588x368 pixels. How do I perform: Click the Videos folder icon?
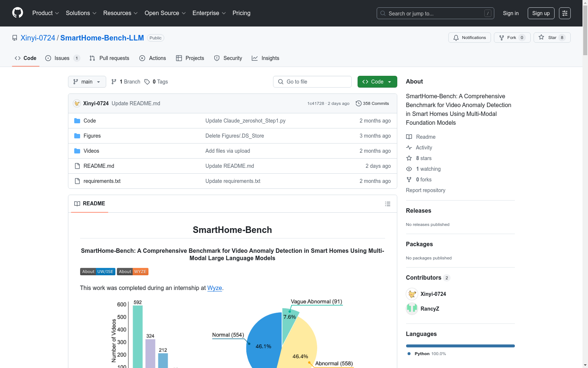tap(77, 151)
